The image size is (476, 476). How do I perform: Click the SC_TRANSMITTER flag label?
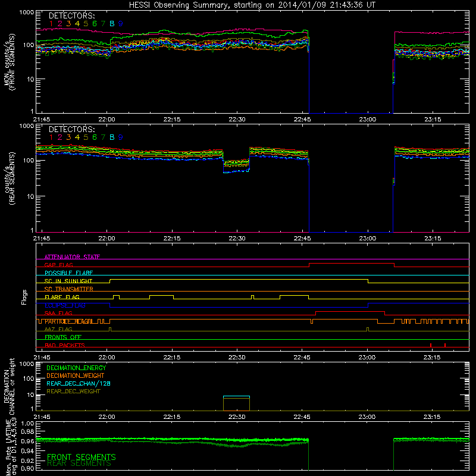tap(69, 289)
